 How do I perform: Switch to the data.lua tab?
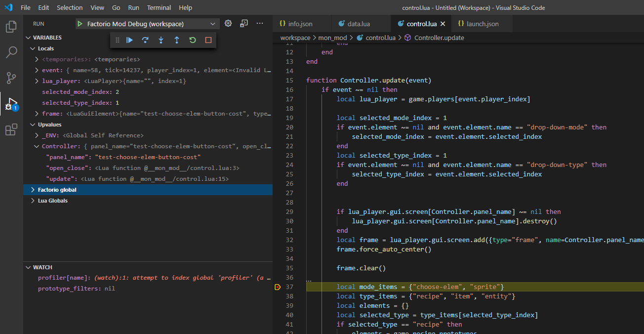coord(354,24)
